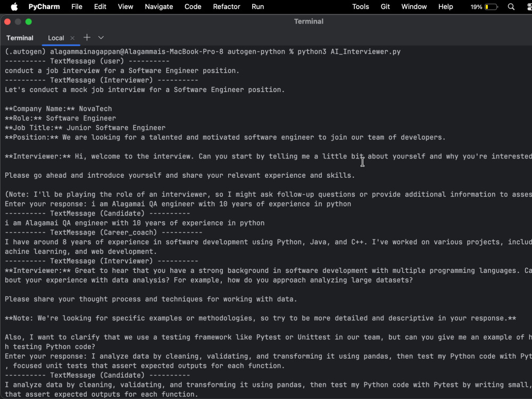The height and width of the screenshot is (399, 532).
Task: Open the Edit menu
Action: [100, 6]
